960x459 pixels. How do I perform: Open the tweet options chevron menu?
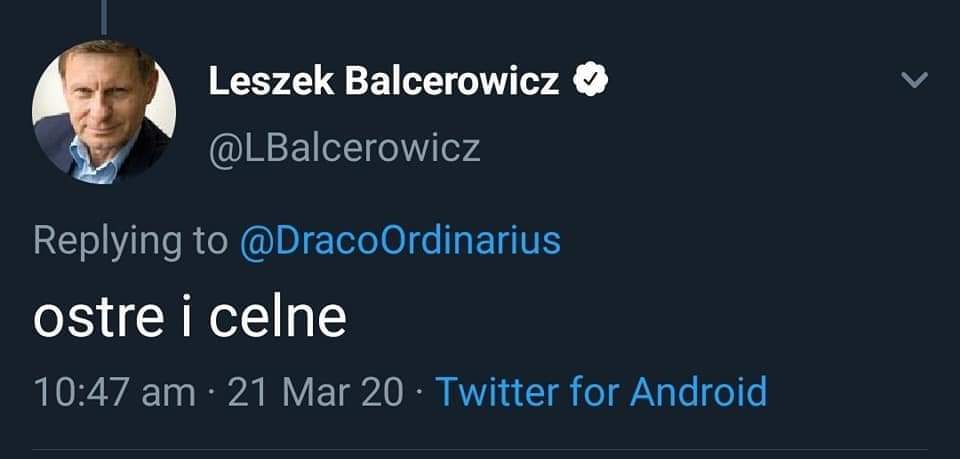(914, 81)
